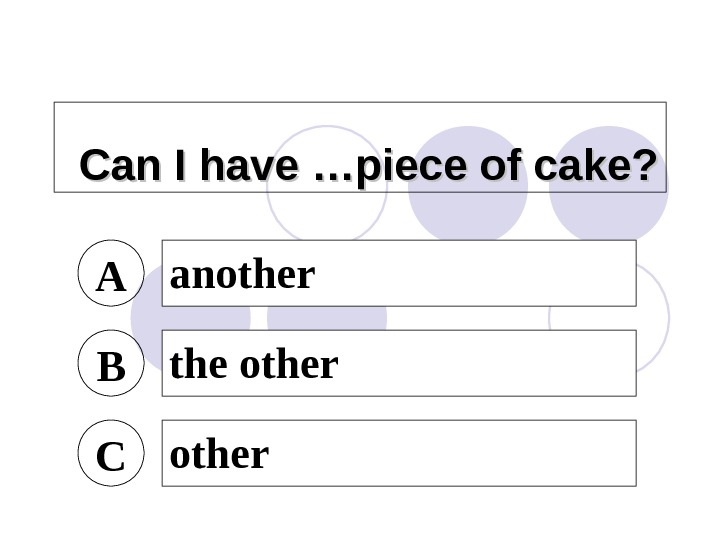The image size is (720, 540).
Task: Select the circle labeled B
Action: [x=111, y=363]
